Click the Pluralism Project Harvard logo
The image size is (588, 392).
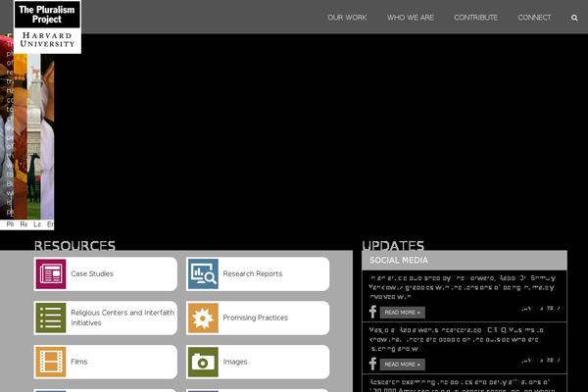[47, 26]
